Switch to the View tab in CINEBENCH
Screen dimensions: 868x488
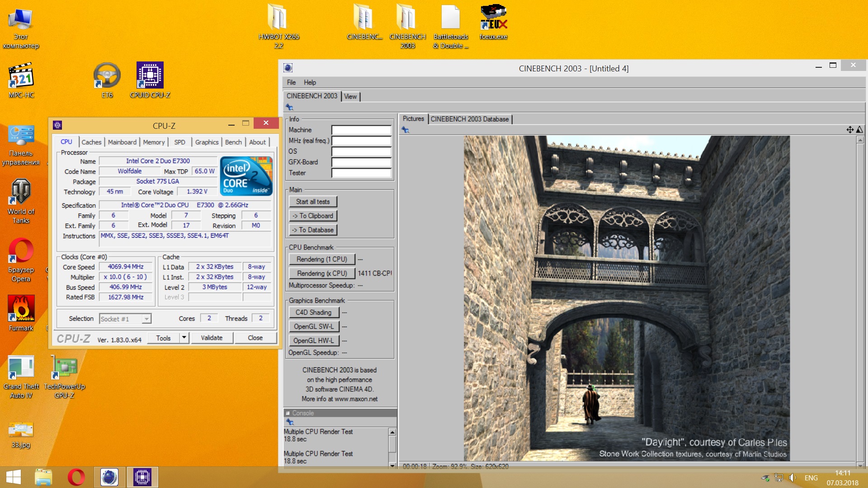tap(350, 96)
